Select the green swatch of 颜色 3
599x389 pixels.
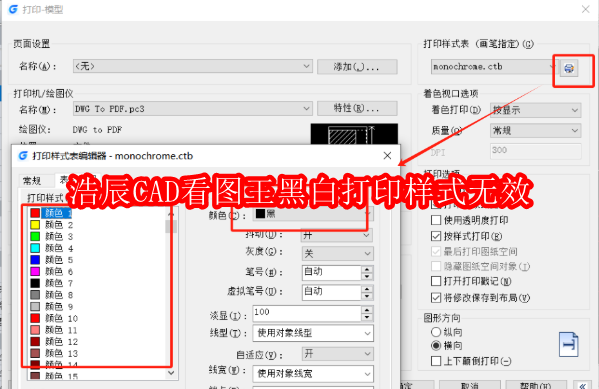pyautogui.click(x=35, y=236)
